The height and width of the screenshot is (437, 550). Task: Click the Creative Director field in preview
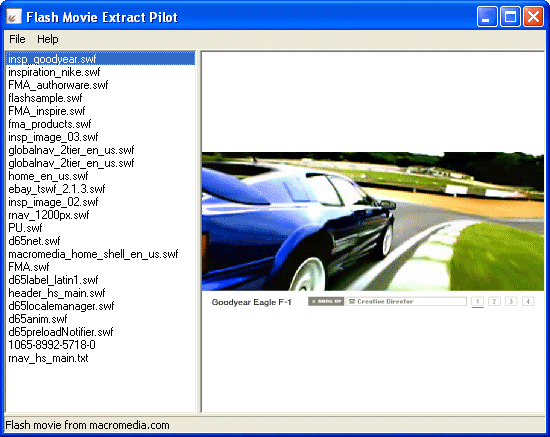coord(406,301)
